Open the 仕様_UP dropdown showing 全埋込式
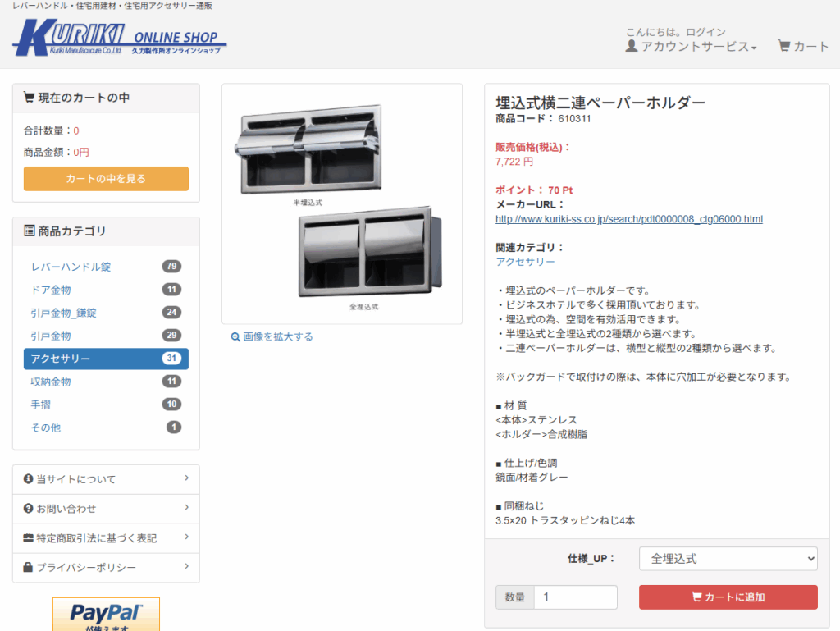 [x=728, y=559]
